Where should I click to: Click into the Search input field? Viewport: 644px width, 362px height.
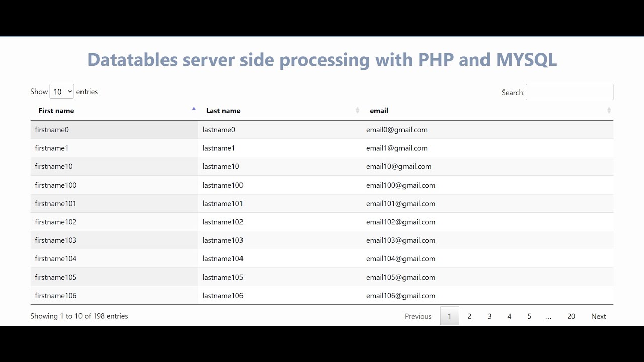pos(569,92)
